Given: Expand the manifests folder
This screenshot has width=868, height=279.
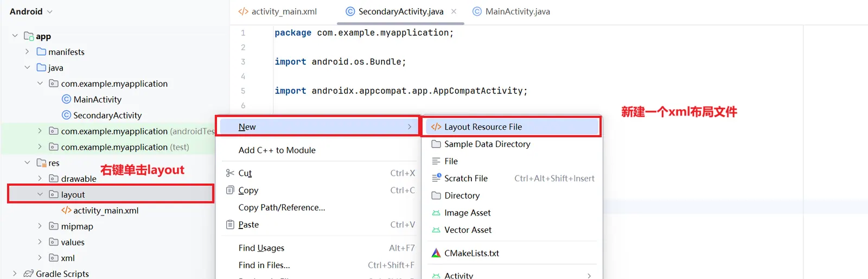Looking at the screenshot, I should coord(27,52).
